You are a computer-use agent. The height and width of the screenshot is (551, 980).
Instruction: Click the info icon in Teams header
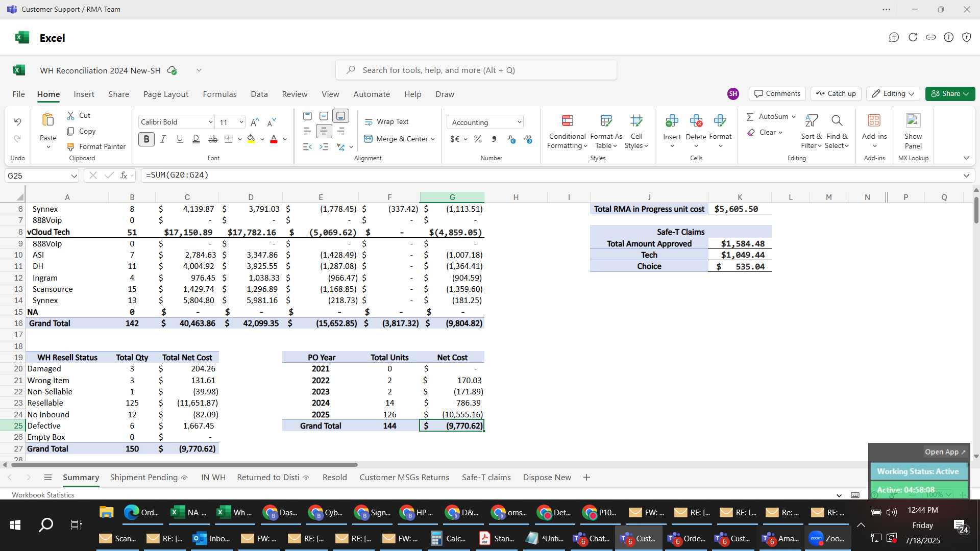[948, 37]
